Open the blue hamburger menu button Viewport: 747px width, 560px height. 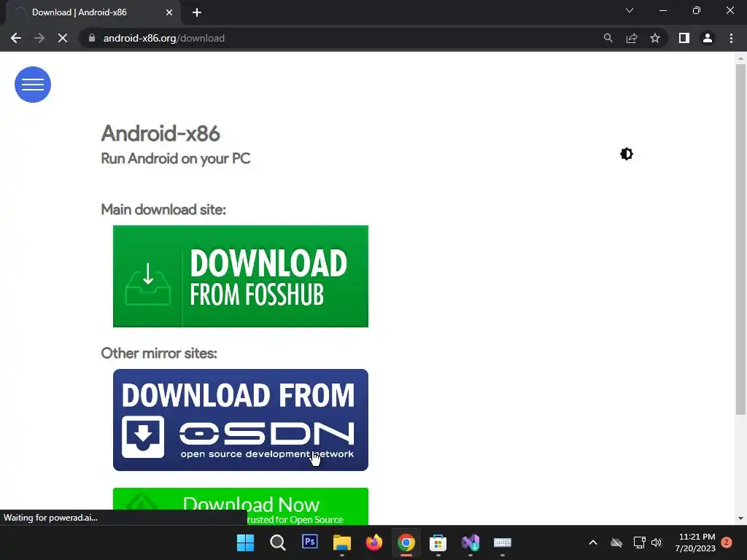coord(32,85)
